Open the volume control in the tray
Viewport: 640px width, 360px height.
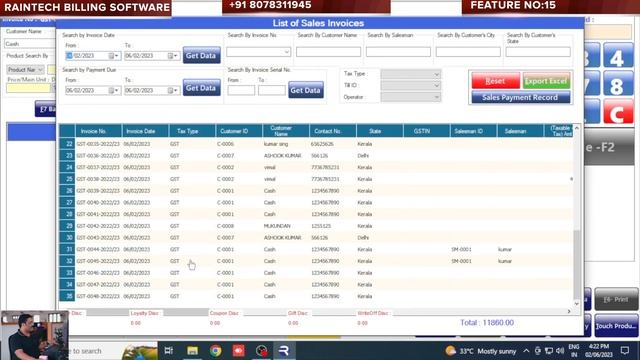pyautogui.click(x=560, y=351)
